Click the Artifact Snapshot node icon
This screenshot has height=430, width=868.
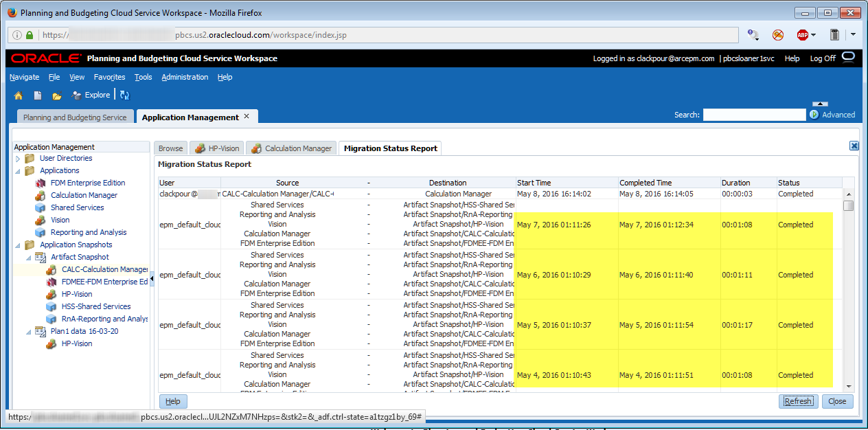click(x=41, y=258)
